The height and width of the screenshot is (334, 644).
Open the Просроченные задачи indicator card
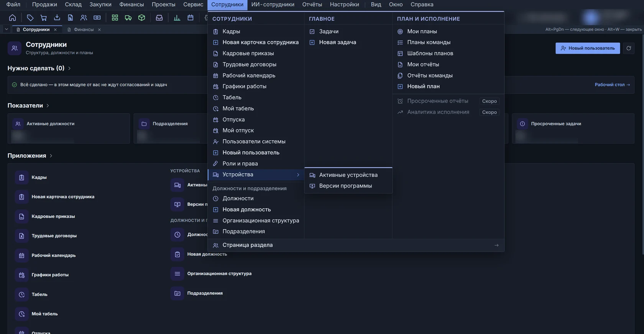pos(573,128)
